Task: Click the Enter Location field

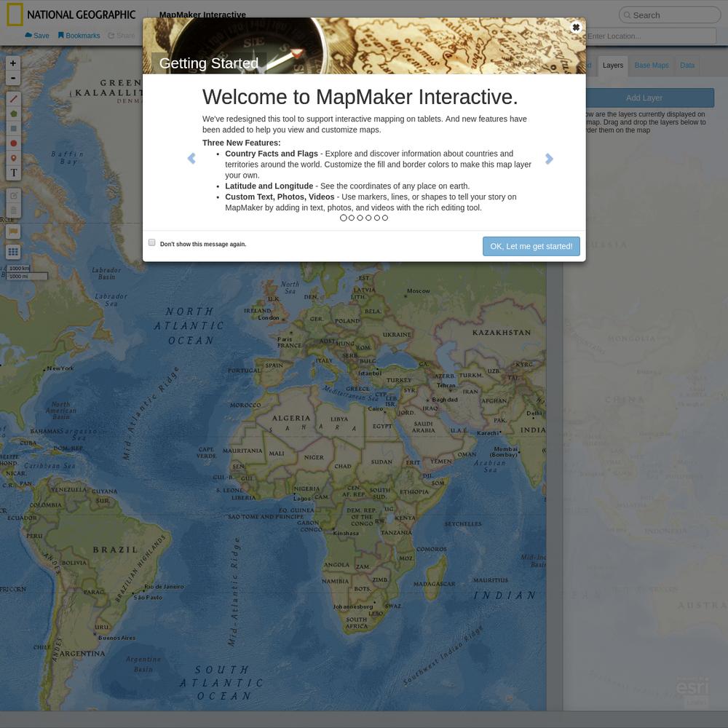Action: tap(650, 36)
